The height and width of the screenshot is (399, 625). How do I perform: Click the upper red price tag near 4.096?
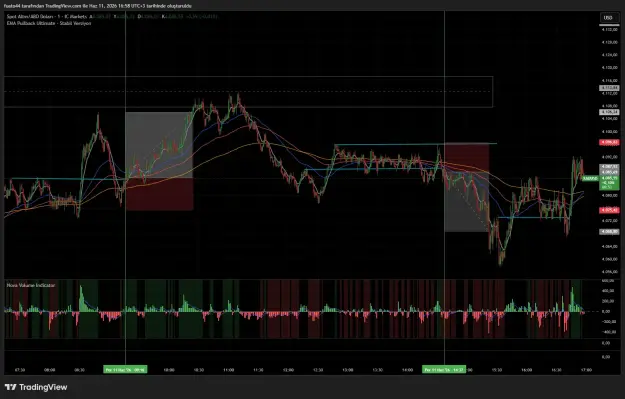(x=609, y=142)
